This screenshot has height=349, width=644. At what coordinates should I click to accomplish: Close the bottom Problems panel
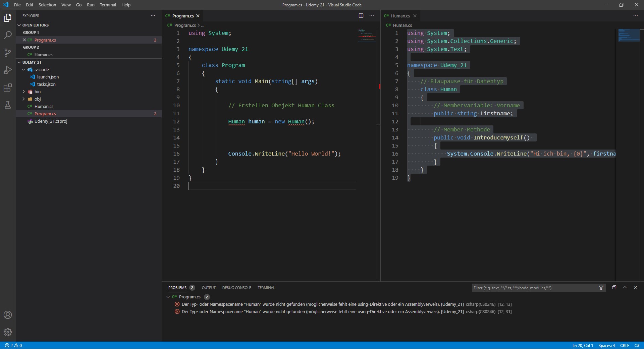(636, 287)
